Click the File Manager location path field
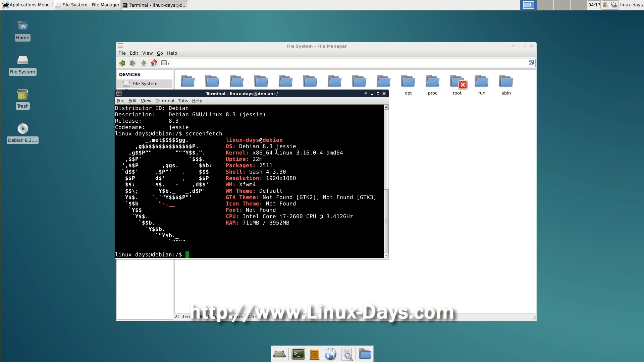The width and height of the screenshot is (644, 362). point(344,63)
